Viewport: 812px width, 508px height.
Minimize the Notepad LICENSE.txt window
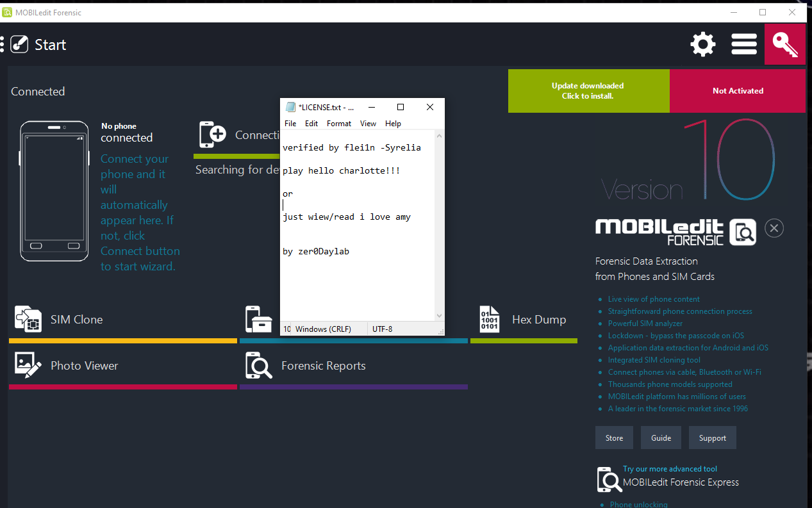tap(372, 107)
